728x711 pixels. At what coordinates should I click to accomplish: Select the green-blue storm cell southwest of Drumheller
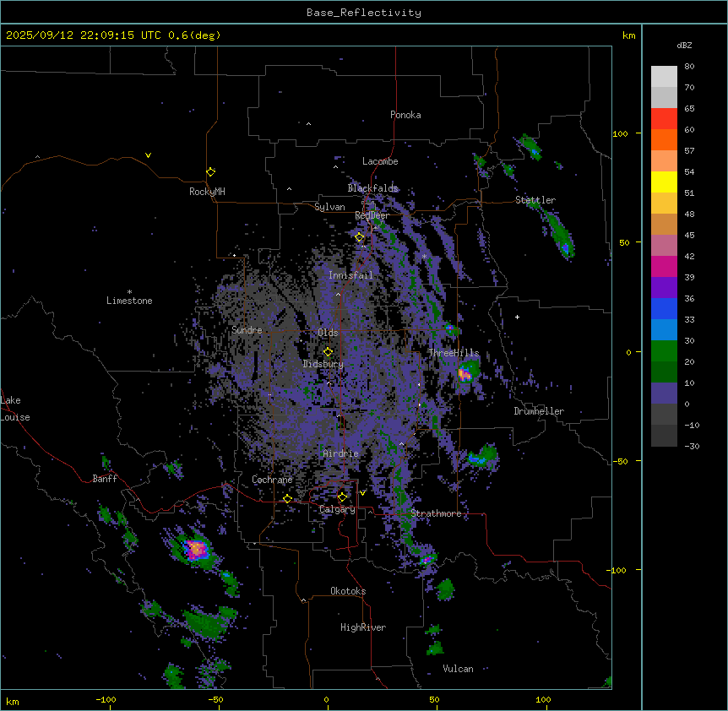(x=482, y=457)
